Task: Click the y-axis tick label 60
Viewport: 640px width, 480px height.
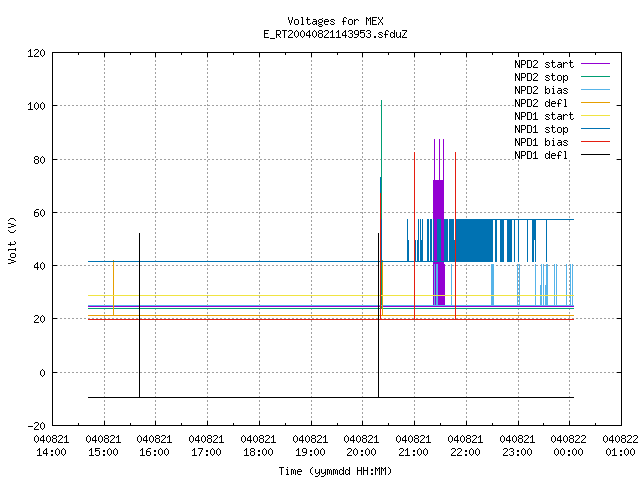Action: coord(39,213)
